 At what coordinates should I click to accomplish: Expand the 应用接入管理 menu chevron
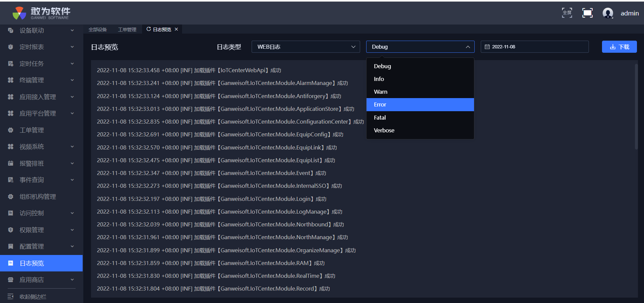[x=72, y=97]
